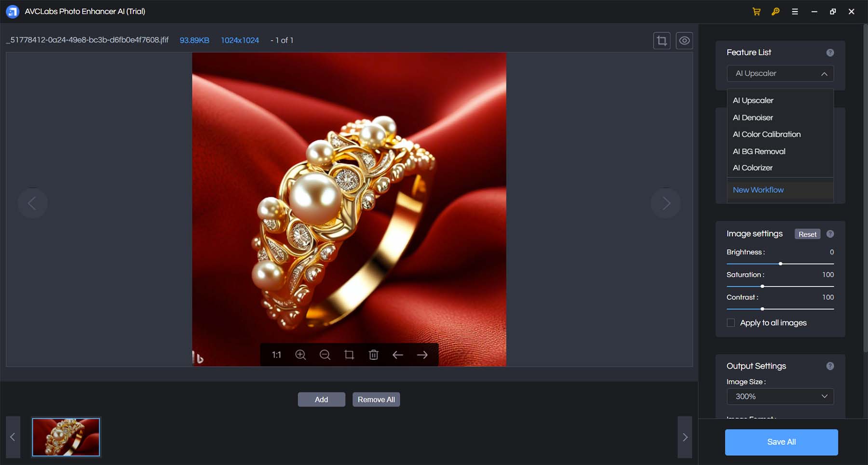Select the ring image thumbnail
The width and height of the screenshot is (868, 465).
[66, 437]
